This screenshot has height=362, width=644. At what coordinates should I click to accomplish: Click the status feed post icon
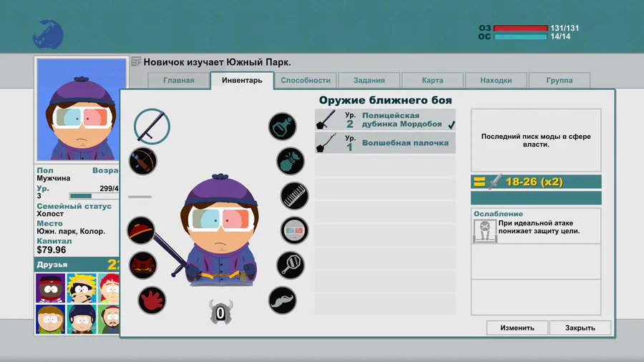[x=136, y=62]
